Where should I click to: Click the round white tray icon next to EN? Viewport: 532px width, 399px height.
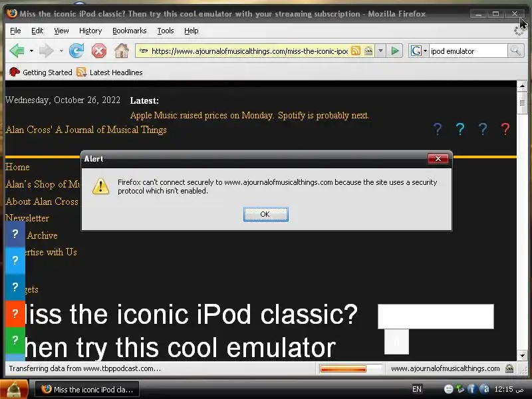pyautogui.click(x=448, y=389)
